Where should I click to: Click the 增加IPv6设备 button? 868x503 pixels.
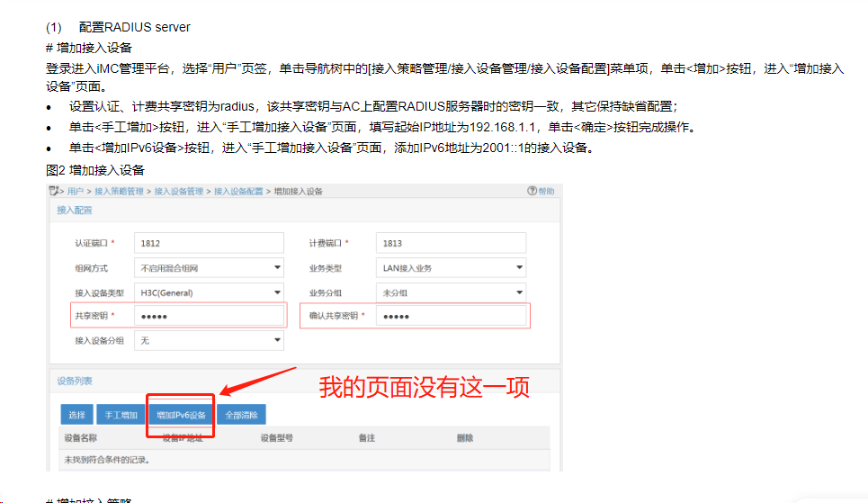(x=181, y=415)
